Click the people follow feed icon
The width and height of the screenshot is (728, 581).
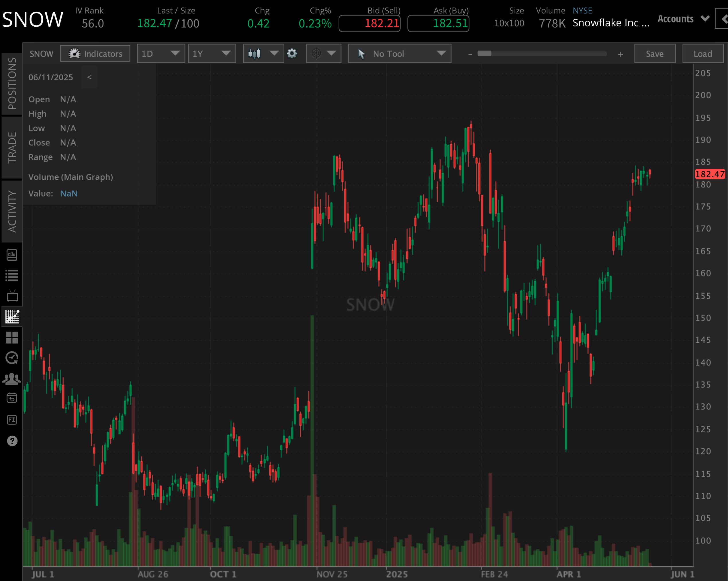pyautogui.click(x=12, y=378)
